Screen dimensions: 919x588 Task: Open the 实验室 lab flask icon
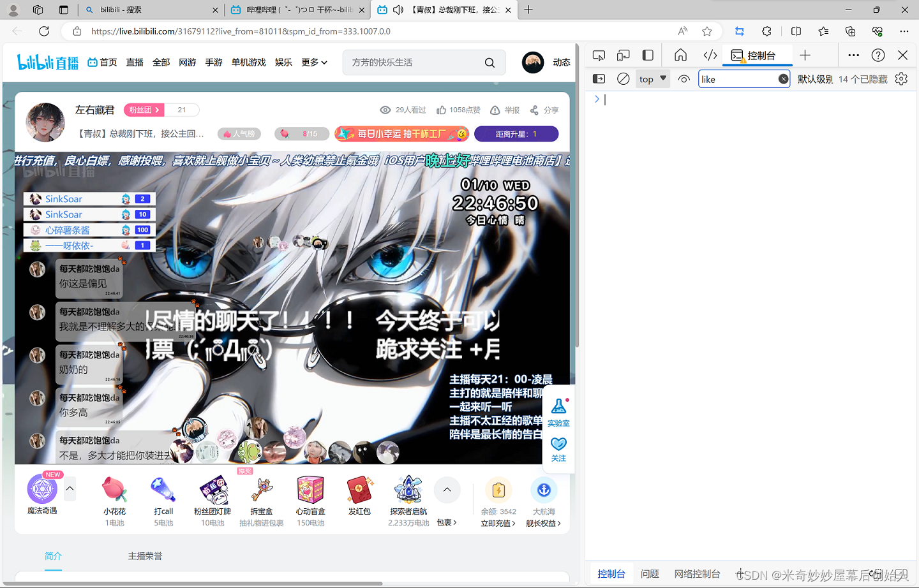click(x=558, y=411)
